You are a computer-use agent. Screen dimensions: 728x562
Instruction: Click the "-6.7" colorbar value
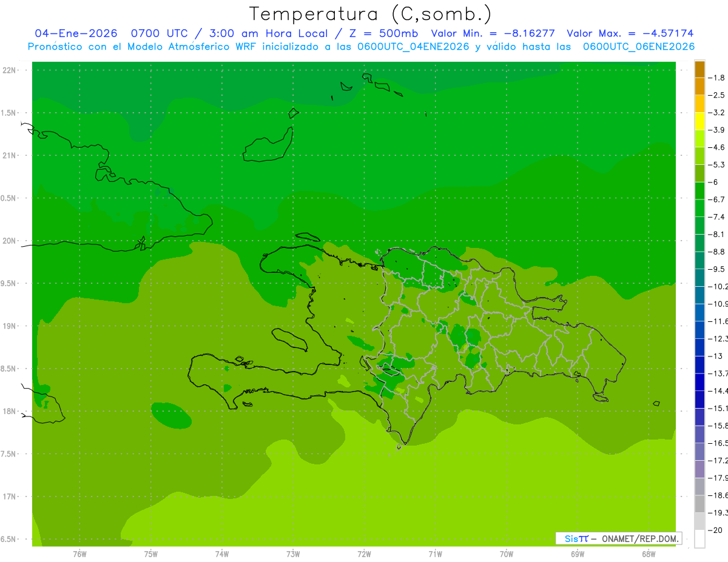(717, 199)
